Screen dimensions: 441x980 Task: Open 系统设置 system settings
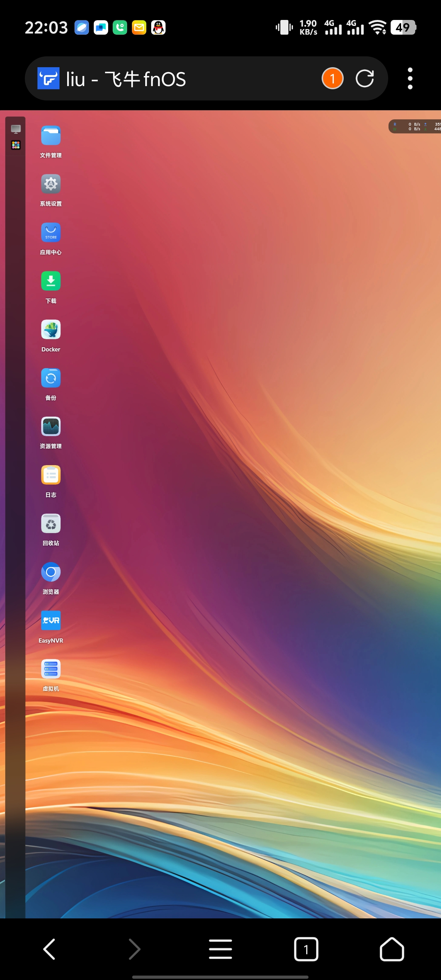click(x=51, y=184)
